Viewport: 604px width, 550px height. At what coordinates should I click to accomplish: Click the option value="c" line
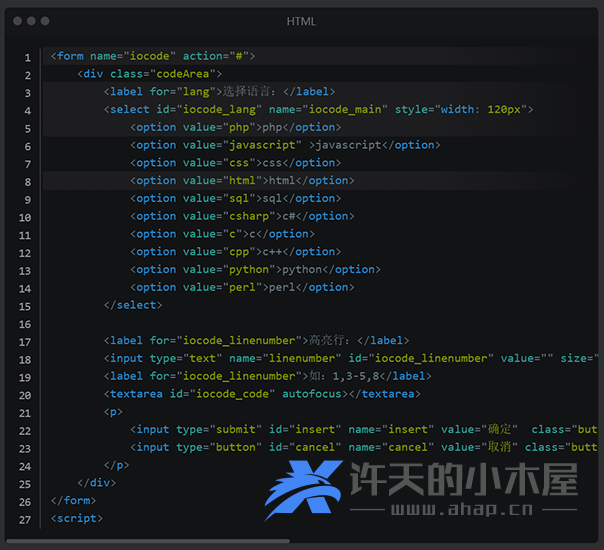click(222, 233)
